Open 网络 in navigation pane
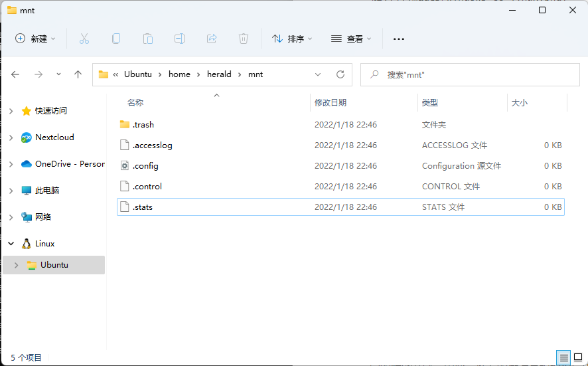 click(42, 217)
